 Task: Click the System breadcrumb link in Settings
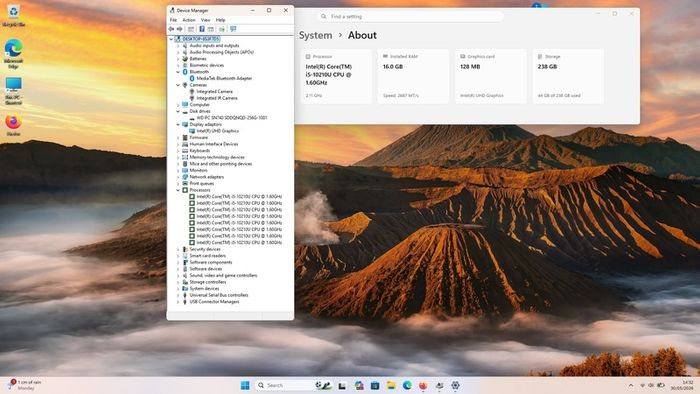[316, 35]
